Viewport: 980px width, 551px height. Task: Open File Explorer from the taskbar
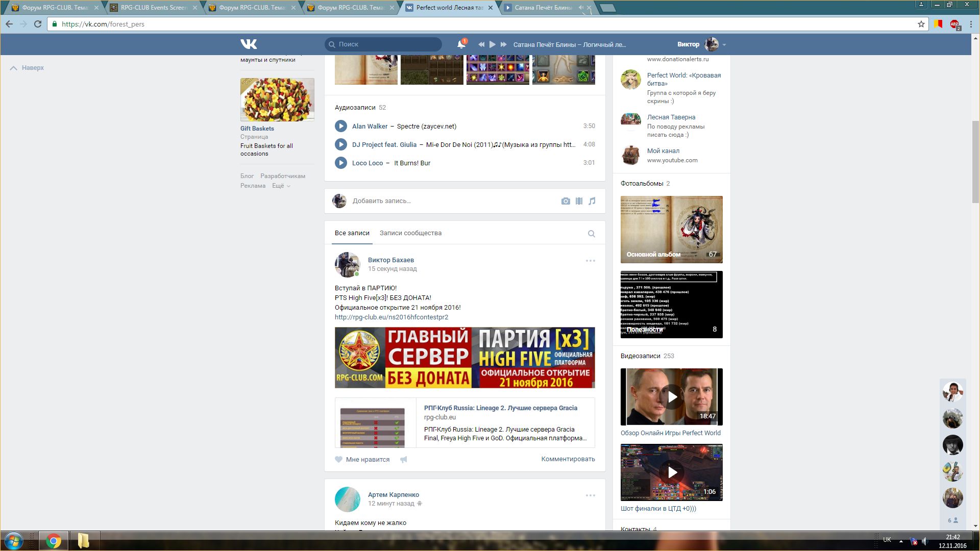83,541
